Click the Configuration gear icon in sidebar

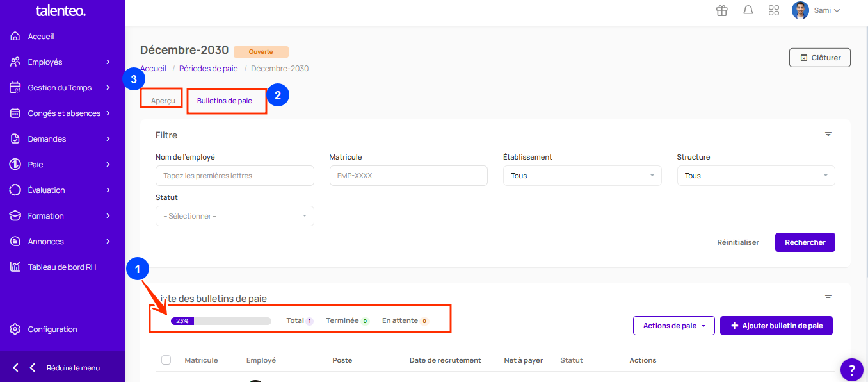pos(15,329)
